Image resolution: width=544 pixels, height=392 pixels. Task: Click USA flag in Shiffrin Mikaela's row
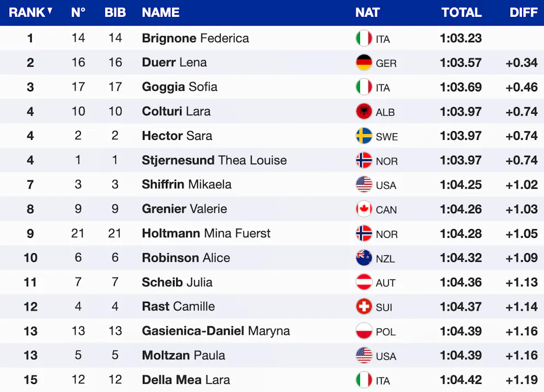[x=364, y=185]
